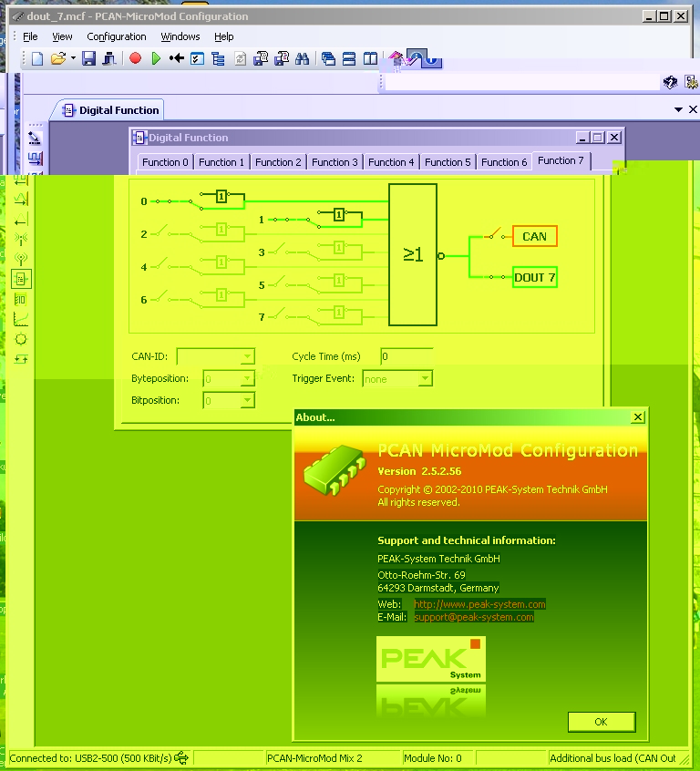Expand the open-file dropdown arrow
The width and height of the screenshot is (700, 771).
(73, 58)
